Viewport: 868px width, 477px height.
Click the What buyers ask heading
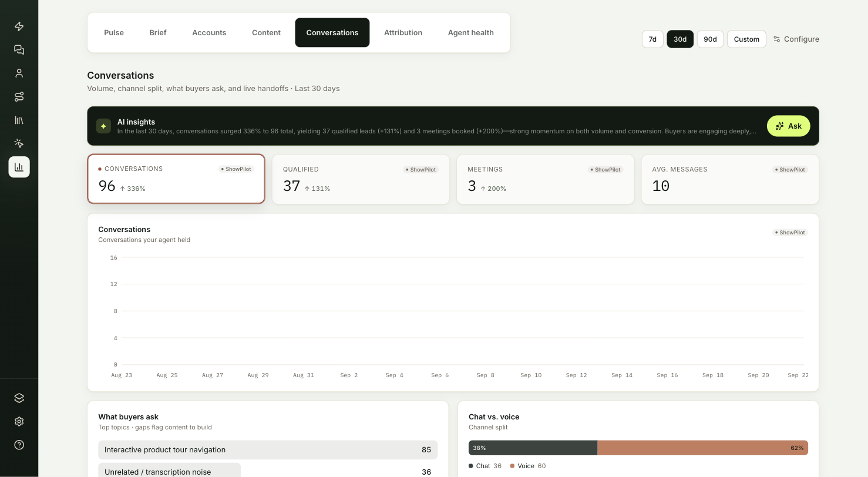129,417
